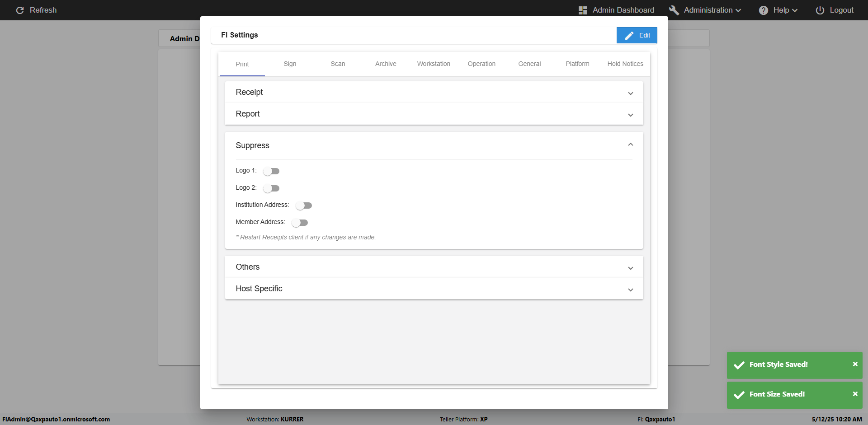Toggle the Logo 2 suppress switch

click(x=271, y=188)
